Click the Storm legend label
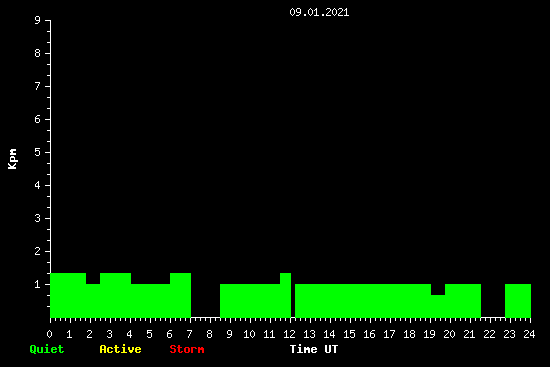 click(x=187, y=349)
